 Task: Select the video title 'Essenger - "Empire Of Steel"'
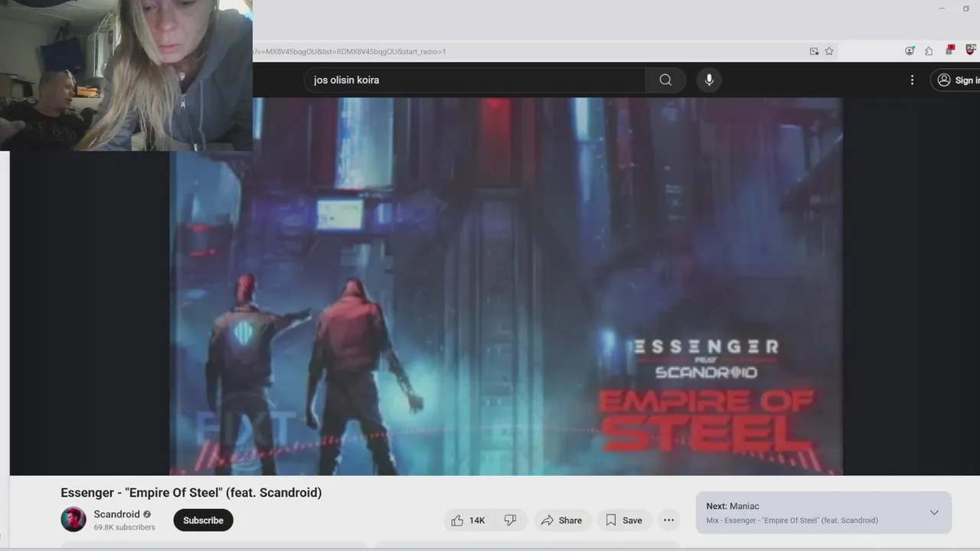tap(191, 493)
